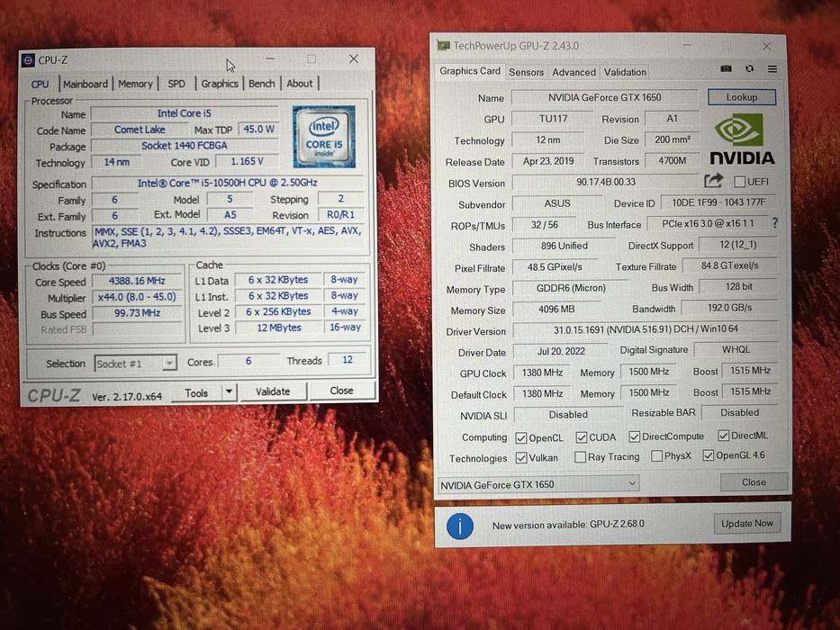Click the Code Name Comet Lake value
Image resolution: width=840 pixels, height=630 pixels.
click(x=140, y=130)
